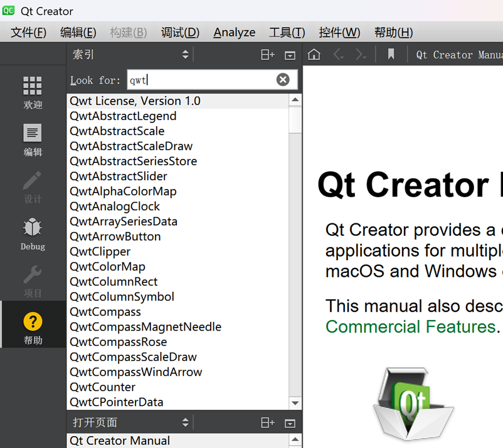
Task: Click the Qt Creator logo in title bar
Action: click(8, 11)
